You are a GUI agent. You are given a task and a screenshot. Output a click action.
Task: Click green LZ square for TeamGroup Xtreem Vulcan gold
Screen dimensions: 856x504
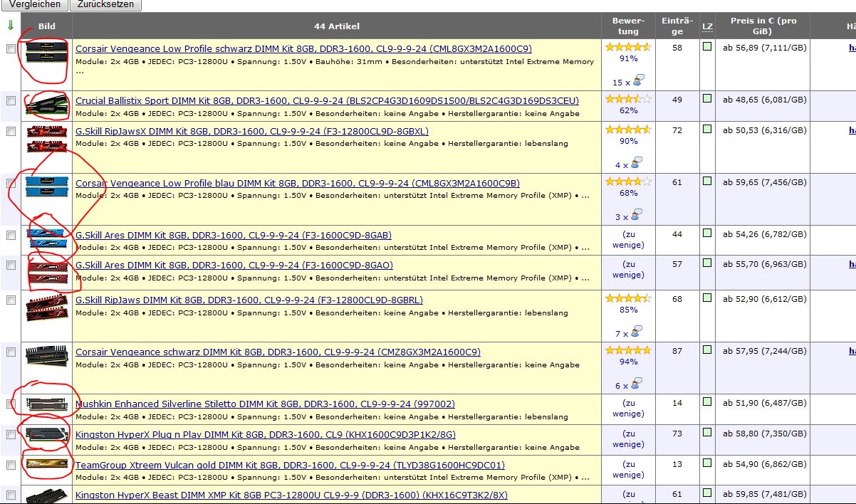pos(707,463)
